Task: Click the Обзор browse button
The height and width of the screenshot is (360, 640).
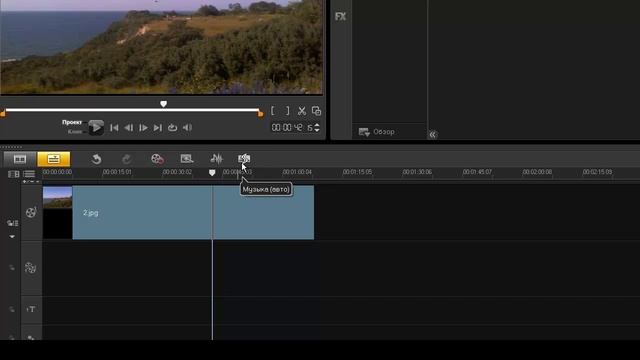Action: pos(376,132)
